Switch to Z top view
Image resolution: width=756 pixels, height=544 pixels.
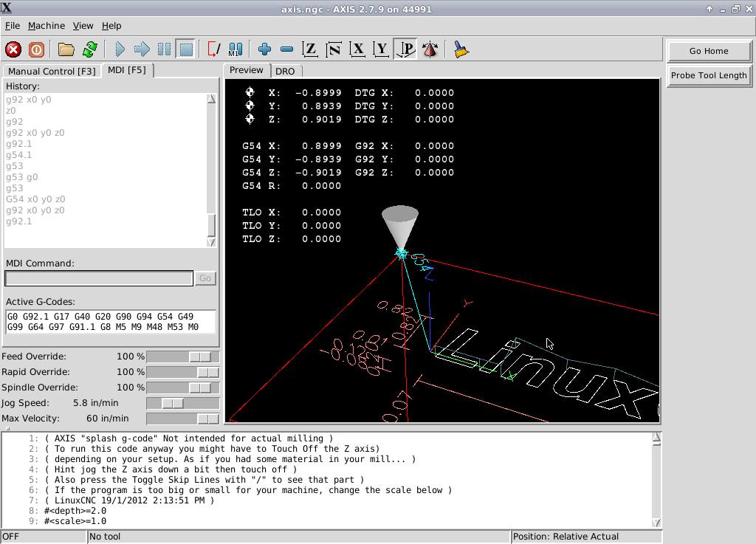point(309,49)
